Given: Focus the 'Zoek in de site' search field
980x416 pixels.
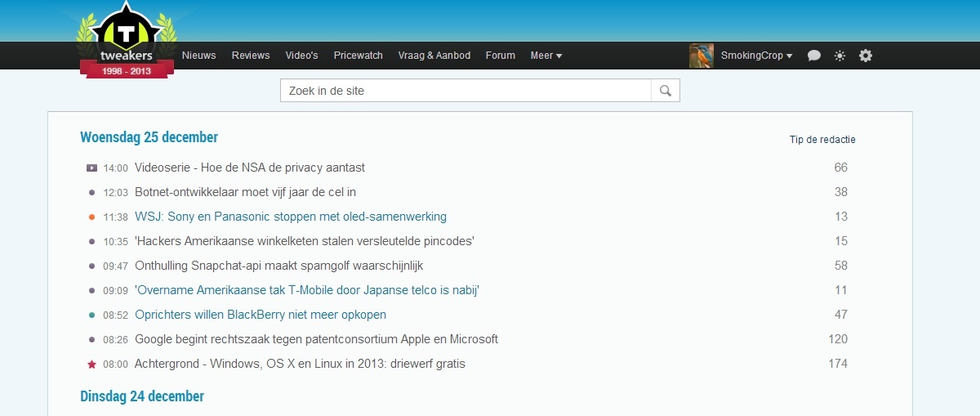Looking at the screenshot, I should coord(465,91).
